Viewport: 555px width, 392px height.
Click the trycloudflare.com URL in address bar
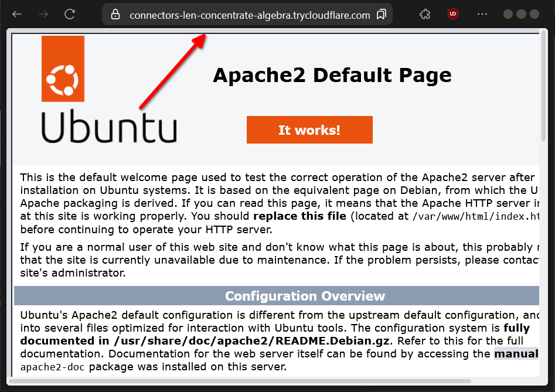(x=250, y=15)
